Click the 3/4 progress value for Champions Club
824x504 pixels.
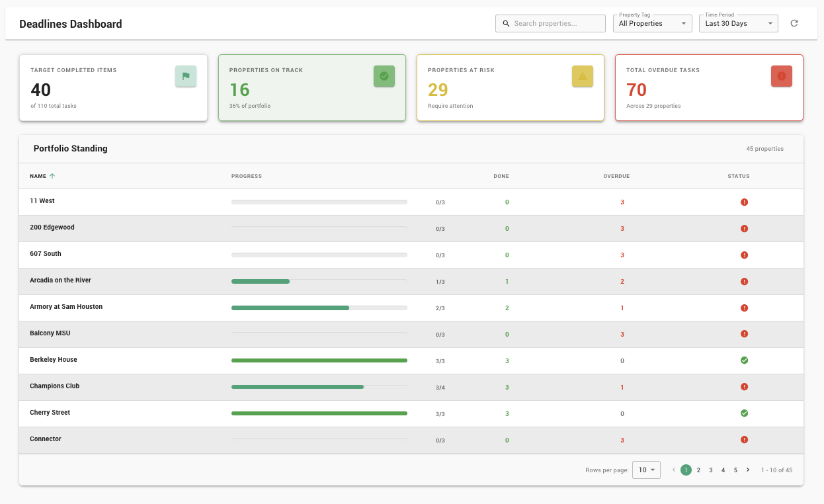click(440, 388)
